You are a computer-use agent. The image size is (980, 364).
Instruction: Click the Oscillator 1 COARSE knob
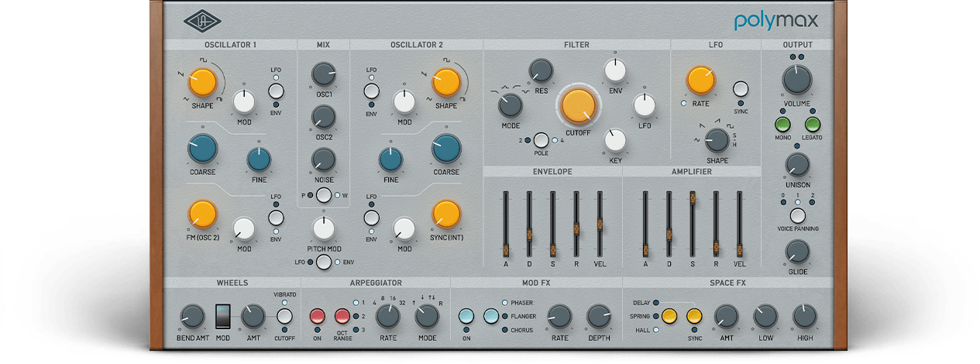(x=202, y=148)
